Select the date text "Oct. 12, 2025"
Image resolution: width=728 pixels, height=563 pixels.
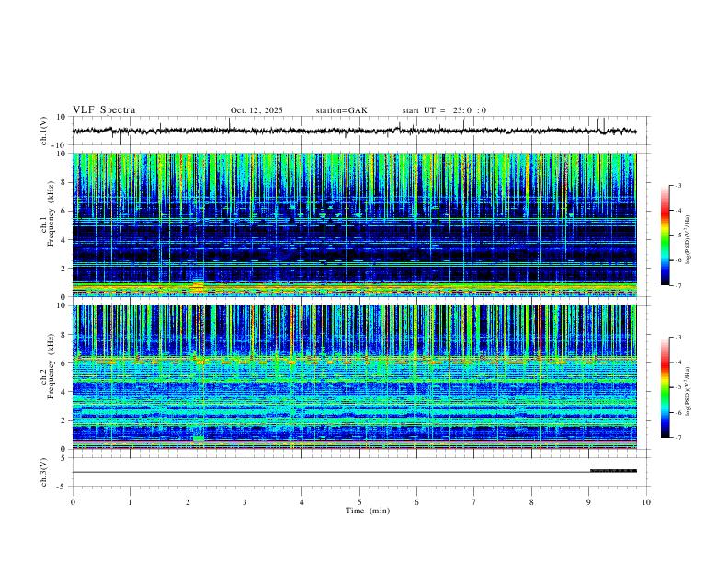(256, 110)
